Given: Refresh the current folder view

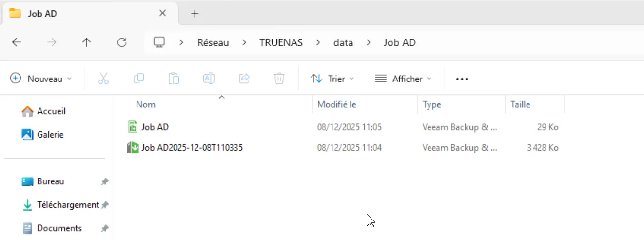Looking at the screenshot, I should tap(122, 42).
